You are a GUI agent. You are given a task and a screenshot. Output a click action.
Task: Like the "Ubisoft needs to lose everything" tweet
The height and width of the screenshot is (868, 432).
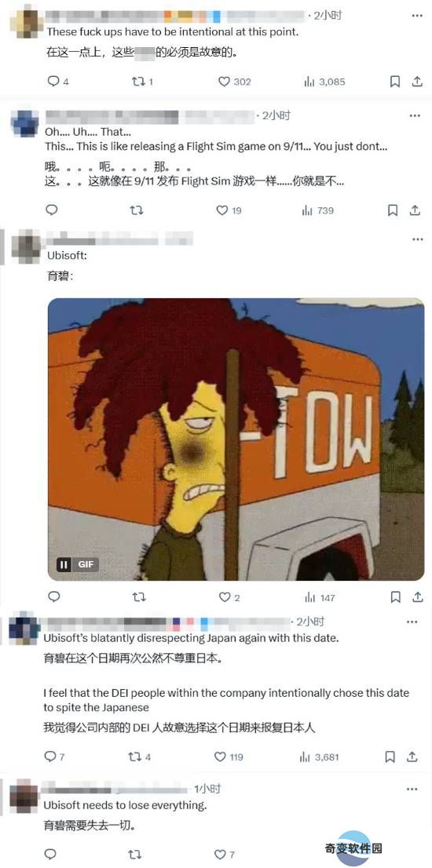[225, 854]
